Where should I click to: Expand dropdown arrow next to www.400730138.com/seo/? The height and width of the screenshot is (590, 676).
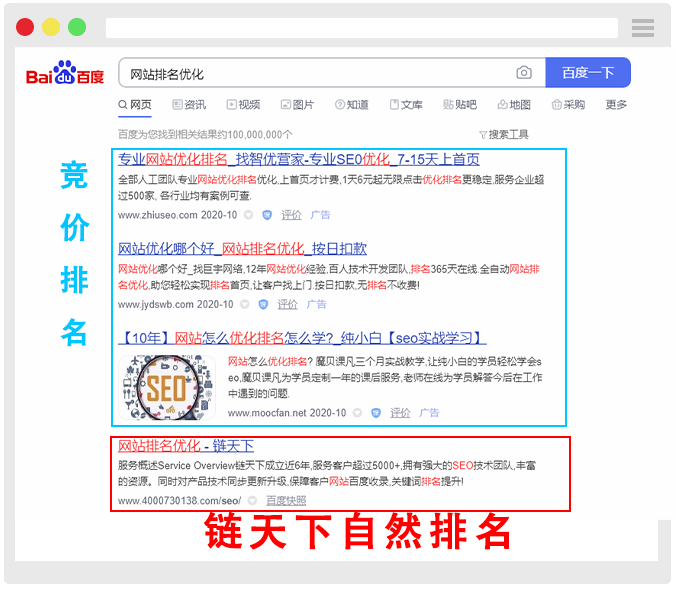[x=253, y=501]
